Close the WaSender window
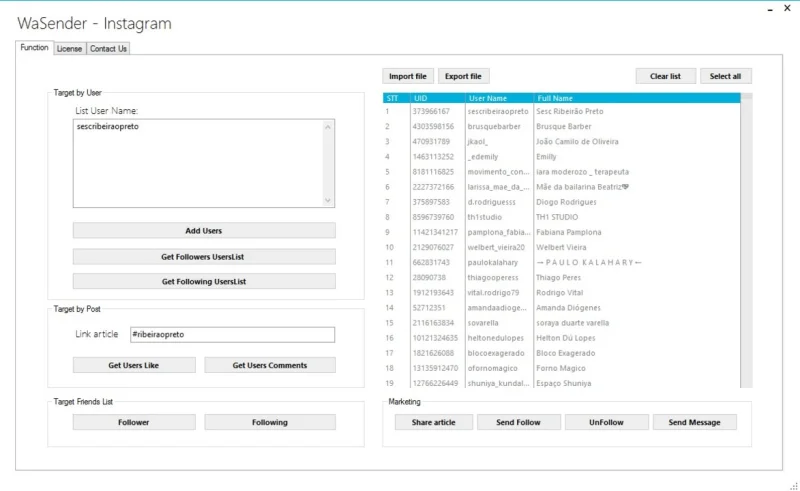Viewport: 800px width, 491px height. click(x=787, y=8)
